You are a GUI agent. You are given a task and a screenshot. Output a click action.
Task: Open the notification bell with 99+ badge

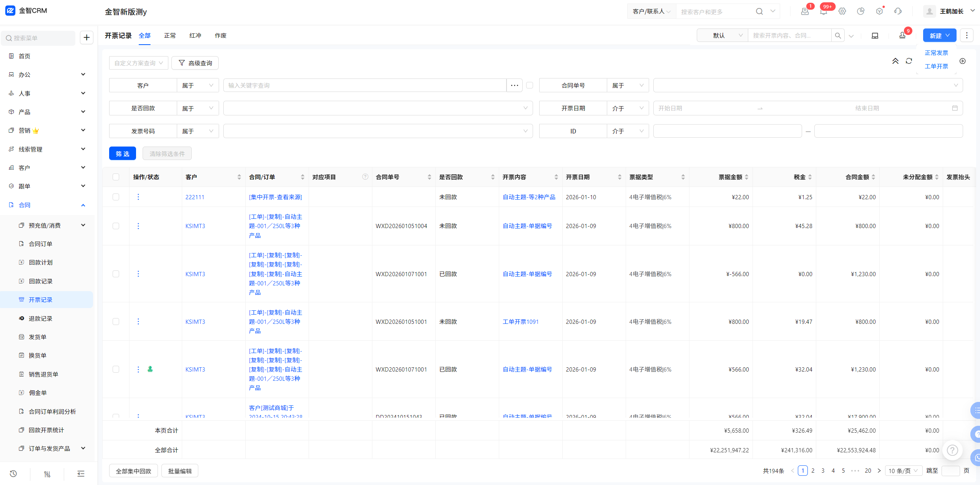[x=823, y=12]
